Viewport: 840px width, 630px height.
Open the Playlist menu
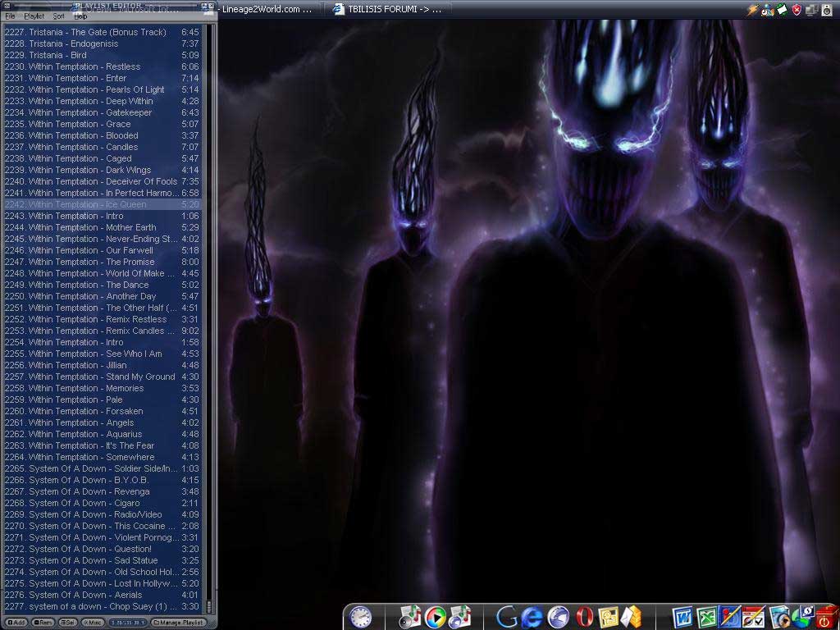34,16
